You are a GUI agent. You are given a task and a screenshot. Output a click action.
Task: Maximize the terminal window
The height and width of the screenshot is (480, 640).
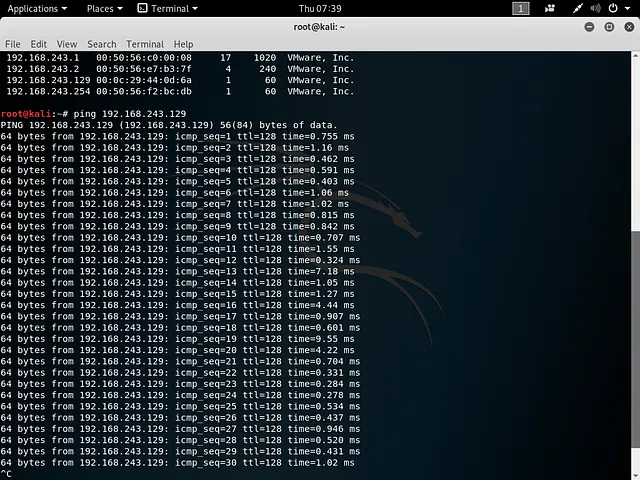point(609,27)
